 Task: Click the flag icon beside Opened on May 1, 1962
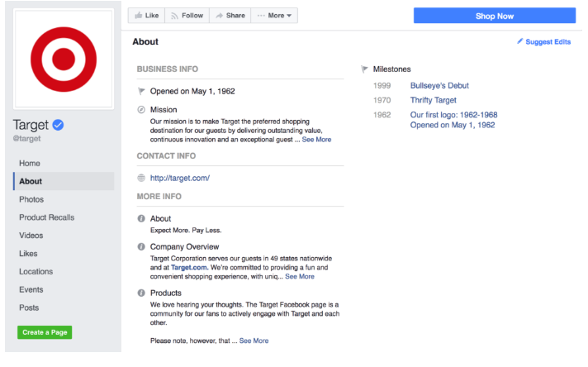[x=141, y=91]
